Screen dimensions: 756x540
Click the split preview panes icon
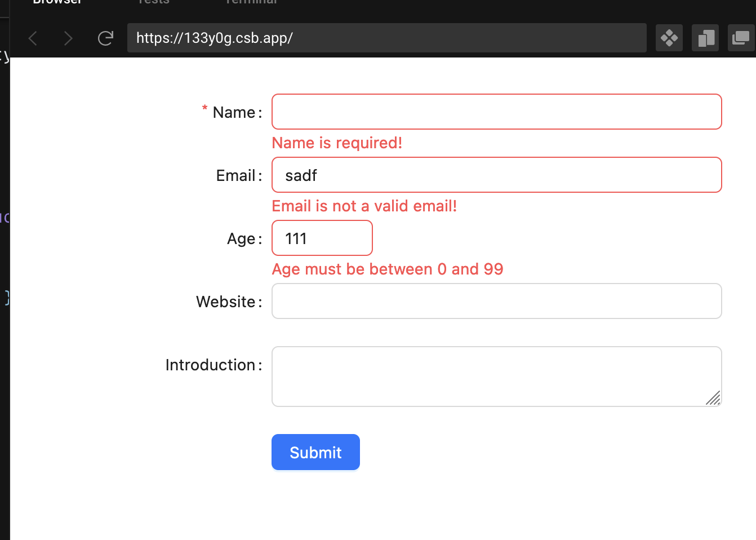(705, 38)
